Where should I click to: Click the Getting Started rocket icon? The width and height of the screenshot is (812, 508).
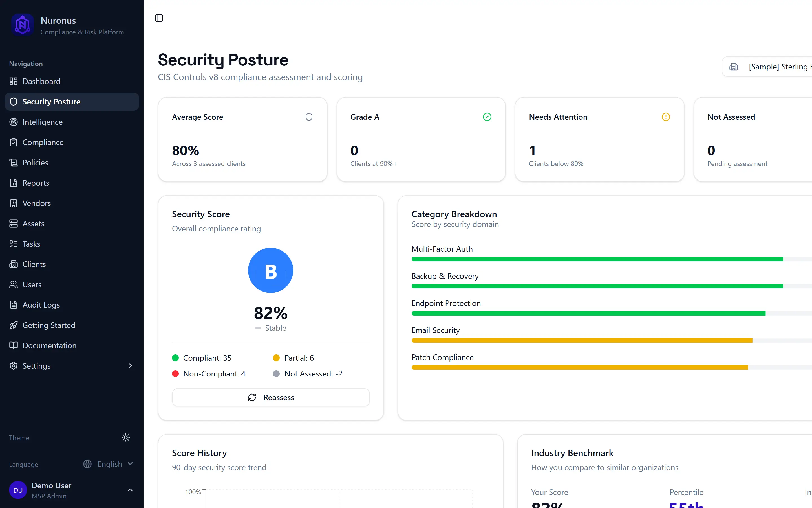(x=14, y=325)
